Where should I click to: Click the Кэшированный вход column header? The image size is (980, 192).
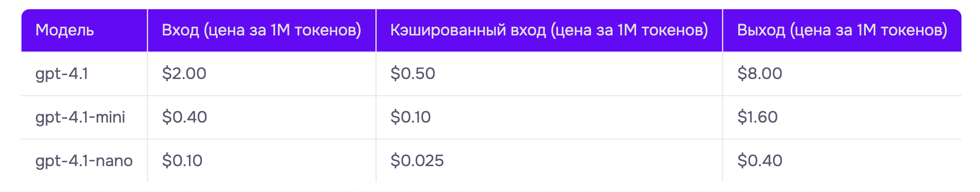[549, 30]
